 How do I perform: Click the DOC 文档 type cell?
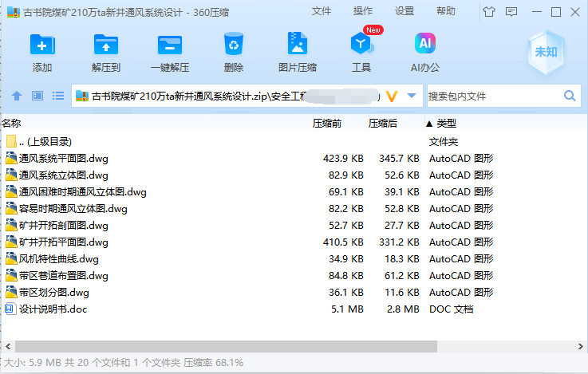(x=451, y=309)
